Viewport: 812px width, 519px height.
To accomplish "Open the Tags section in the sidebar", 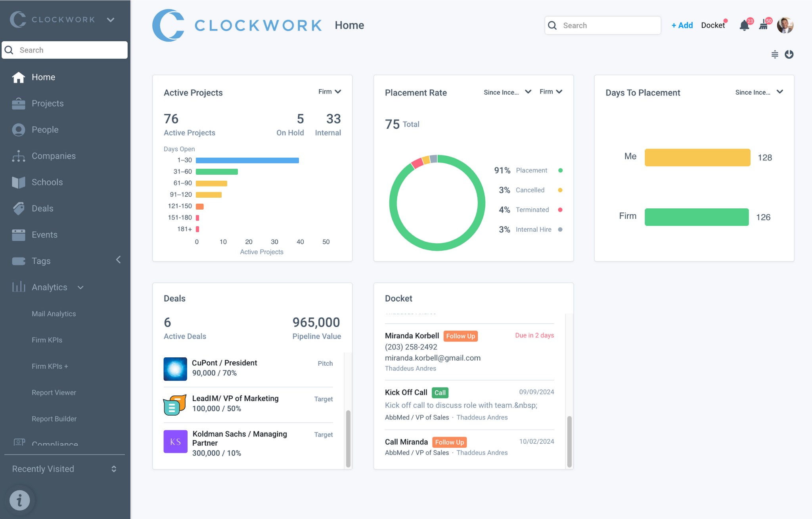I will pos(41,261).
